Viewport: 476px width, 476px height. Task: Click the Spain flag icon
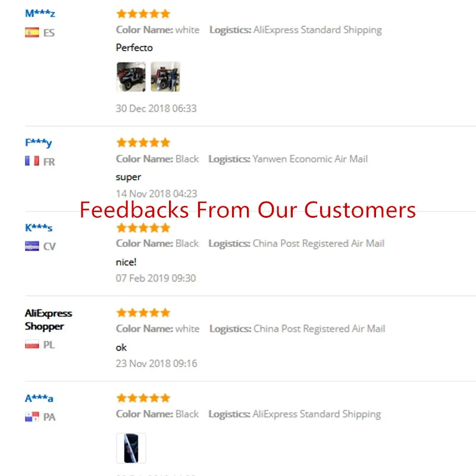(32, 32)
